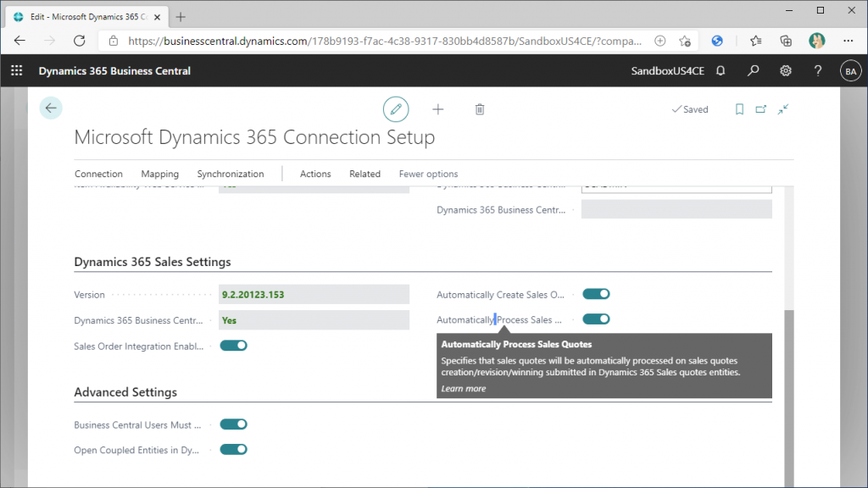Click the browser forward button
Screen dimensions: 868x488
coord(50,41)
